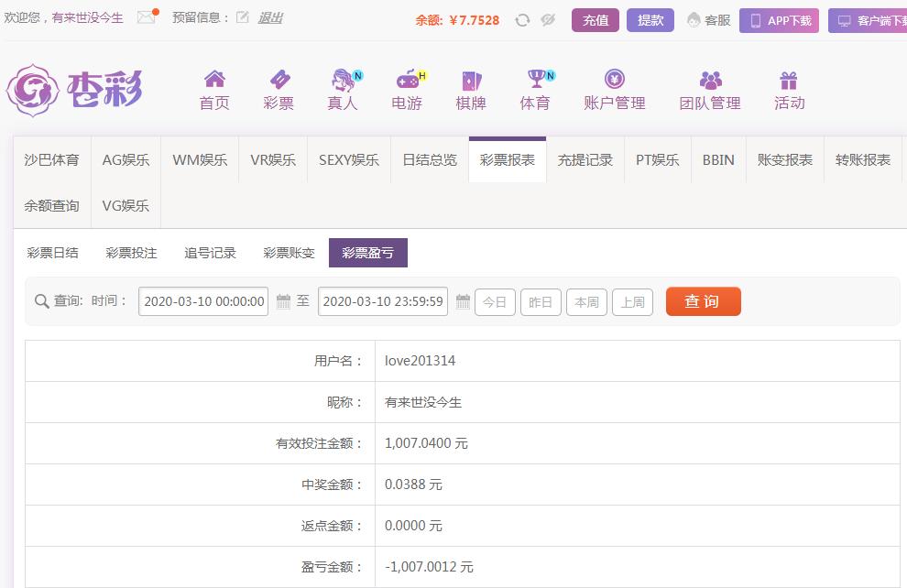Open 客服 customer service
This screenshot has height=588, width=907.
pos(708,20)
